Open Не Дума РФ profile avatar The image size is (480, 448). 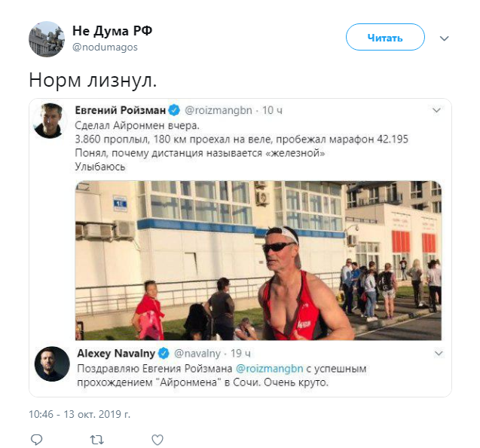[x=47, y=39]
